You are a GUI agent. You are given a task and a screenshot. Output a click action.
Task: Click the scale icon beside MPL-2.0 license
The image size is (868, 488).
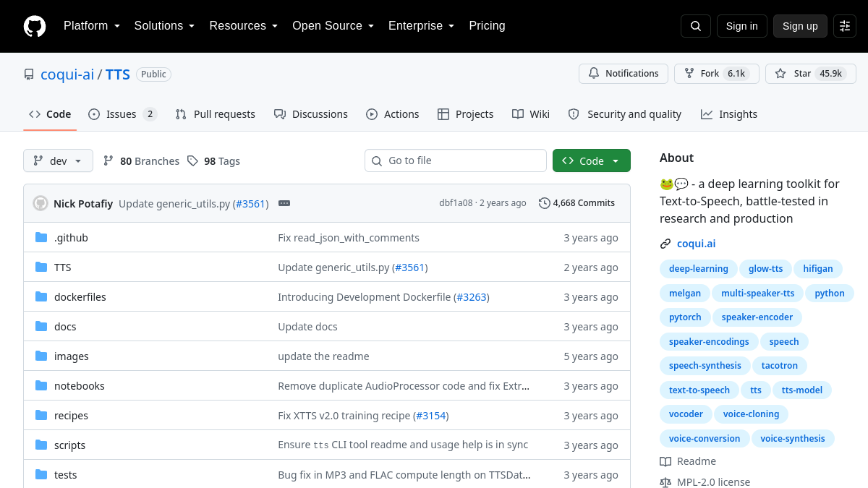pos(665,482)
